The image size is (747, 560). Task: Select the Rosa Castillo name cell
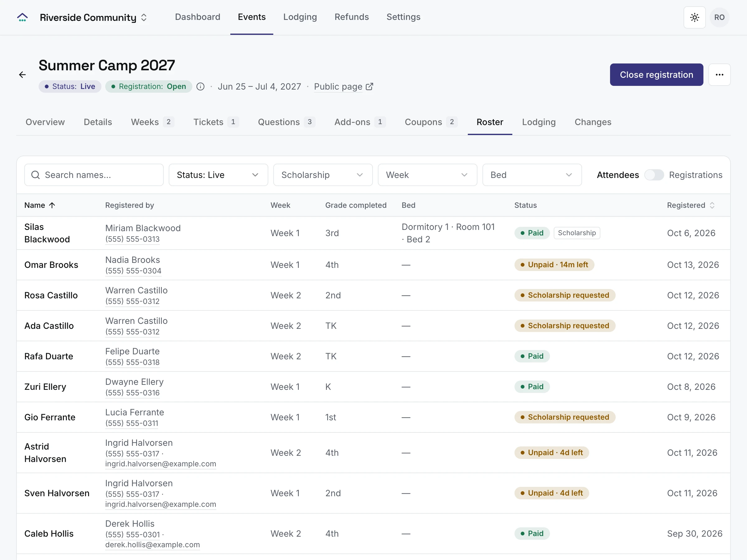pos(51,295)
